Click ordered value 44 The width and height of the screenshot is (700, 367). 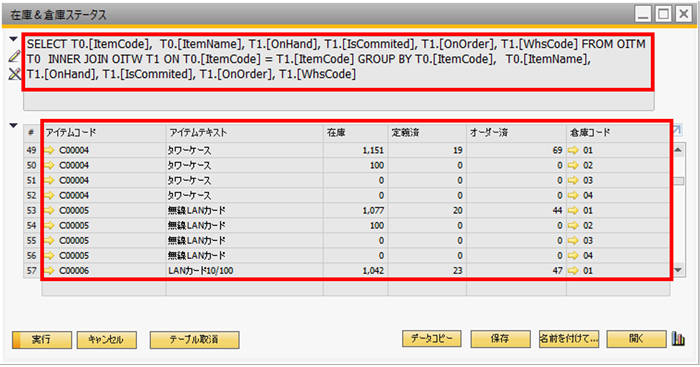(558, 211)
